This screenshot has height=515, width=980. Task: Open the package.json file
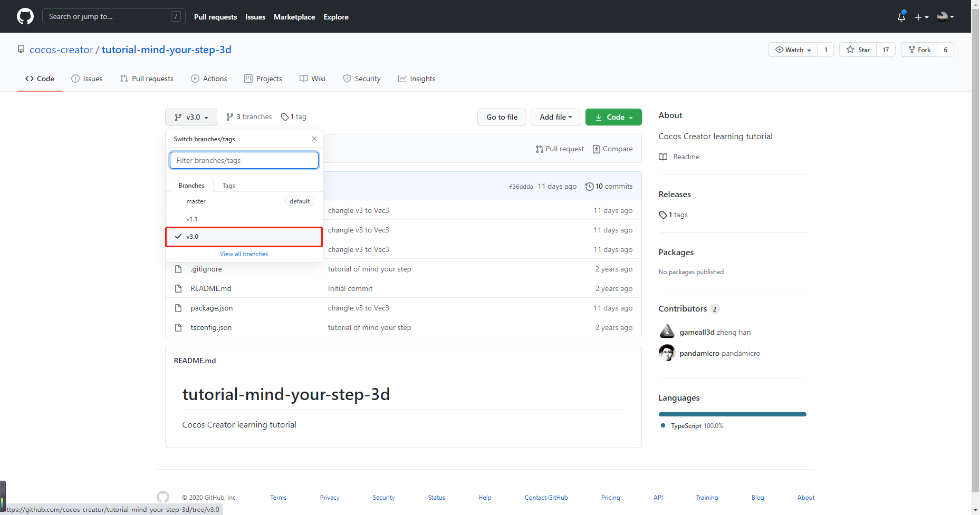tap(212, 308)
